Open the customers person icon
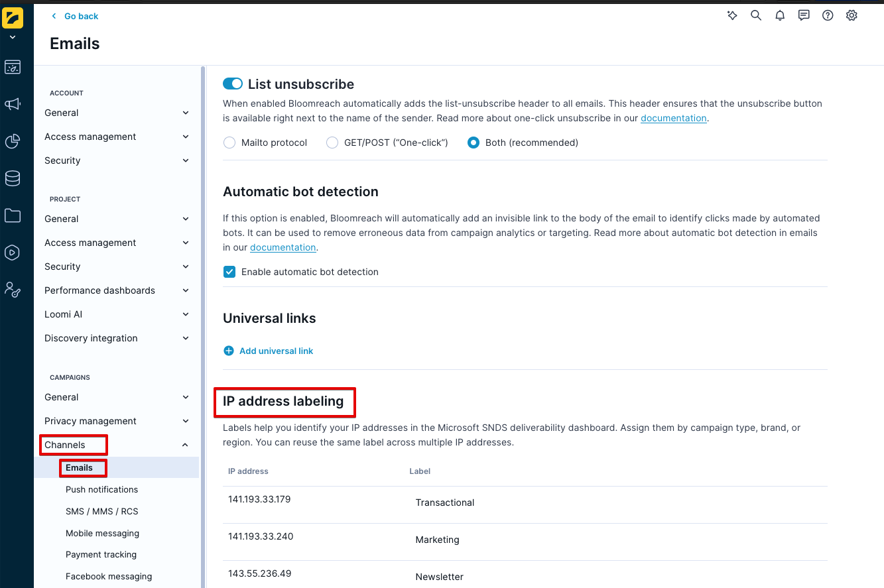884x588 pixels. [x=13, y=290]
